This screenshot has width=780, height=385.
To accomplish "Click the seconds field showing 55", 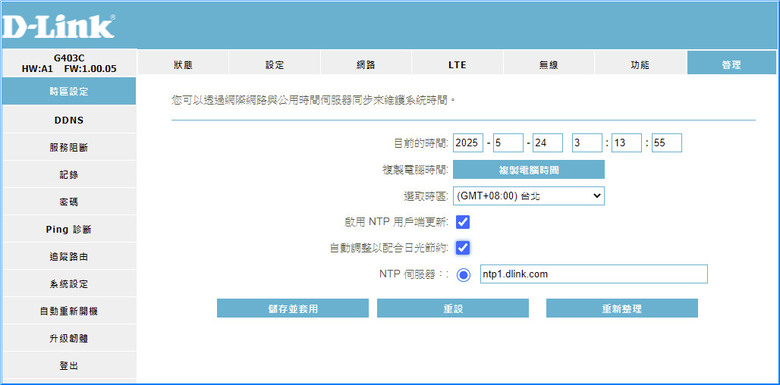I will click(667, 143).
